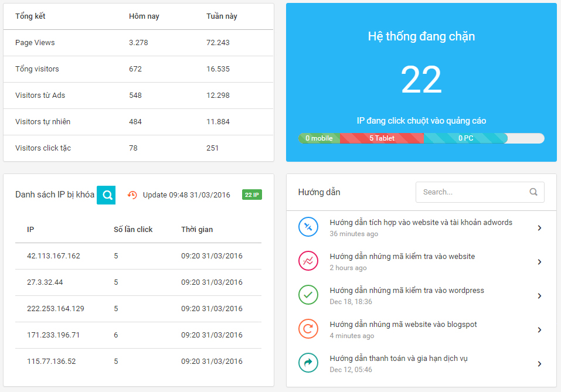The width and height of the screenshot is (561, 392).
Task: Open guide 'Hướng dẫn nhúng mã kiểm tra vào wordpress'
Action: tap(407, 291)
